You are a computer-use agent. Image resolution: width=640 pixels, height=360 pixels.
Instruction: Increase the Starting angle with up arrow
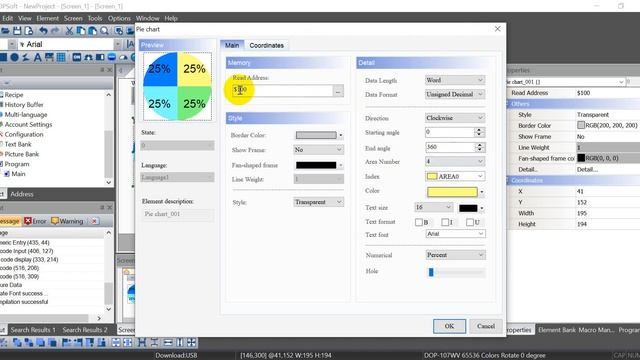pos(479,130)
